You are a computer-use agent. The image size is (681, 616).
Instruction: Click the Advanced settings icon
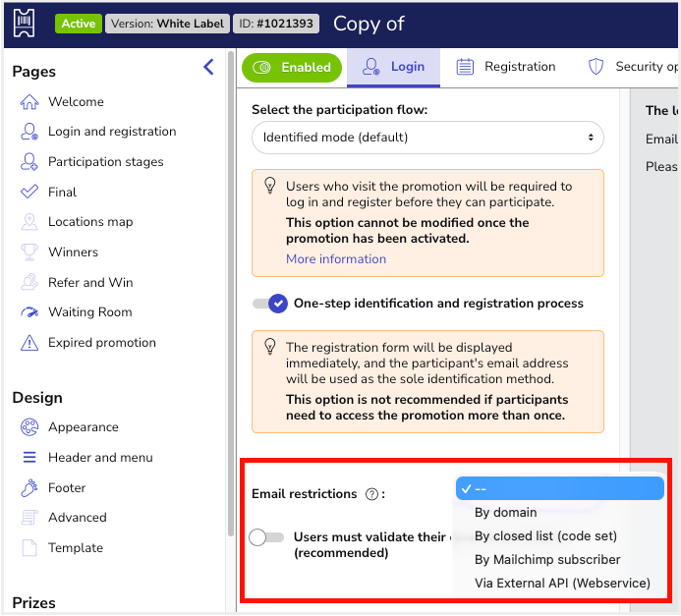29,518
